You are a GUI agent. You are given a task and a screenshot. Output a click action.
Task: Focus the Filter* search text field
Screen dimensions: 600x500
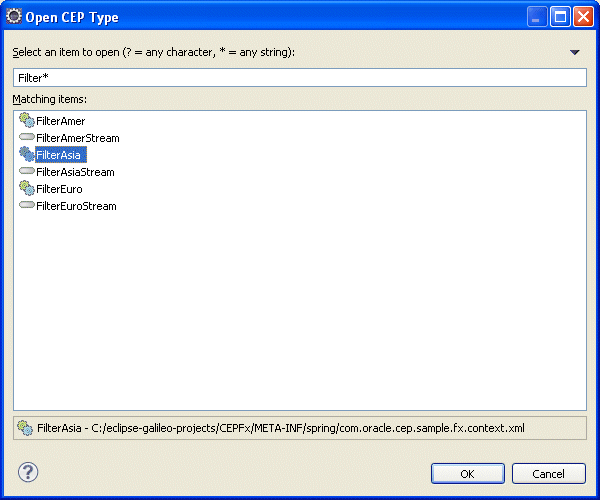point(300,78)
